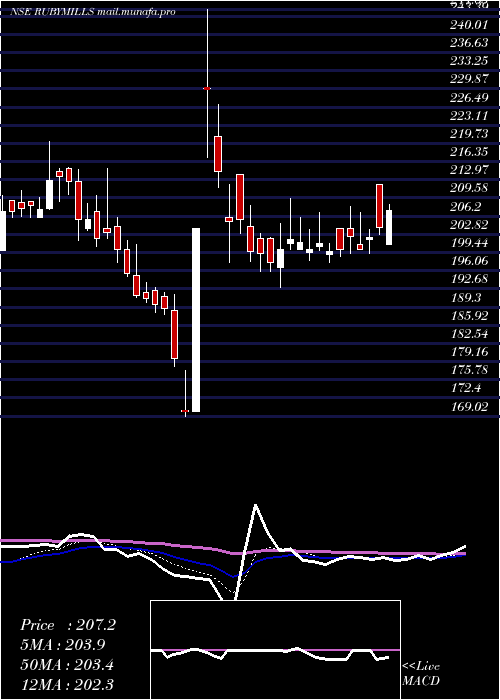Select the 240.01 price axis label
The width and height of the screenshot is (500, 700).
point(469,24)
